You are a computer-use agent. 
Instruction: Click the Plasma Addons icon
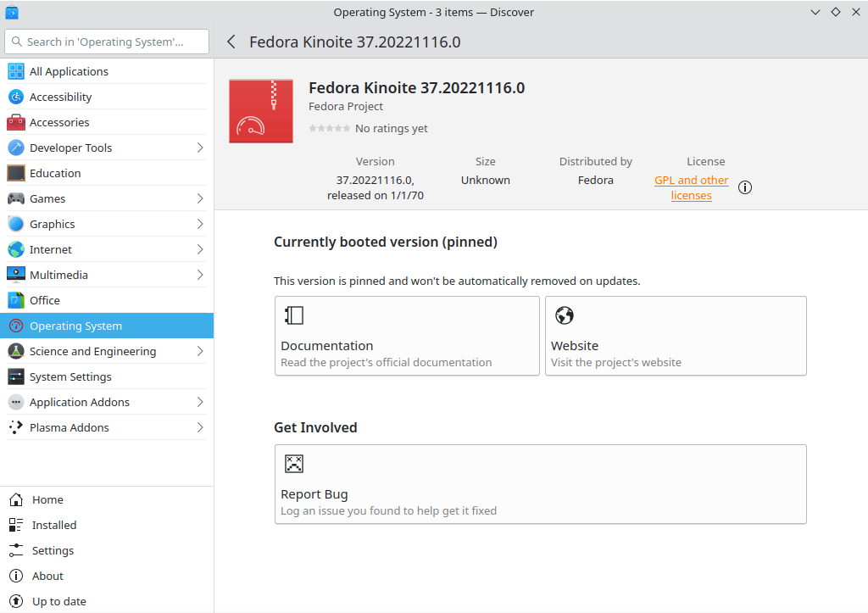pyautogui.click(x=16, y=427)
